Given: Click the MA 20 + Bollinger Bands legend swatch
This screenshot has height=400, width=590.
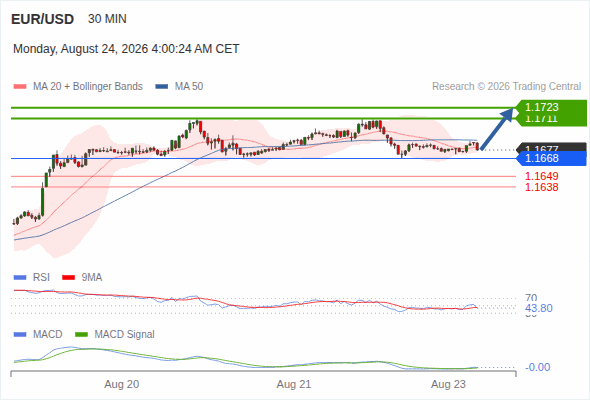Looking at the screenshot, I should coord(20,87).
